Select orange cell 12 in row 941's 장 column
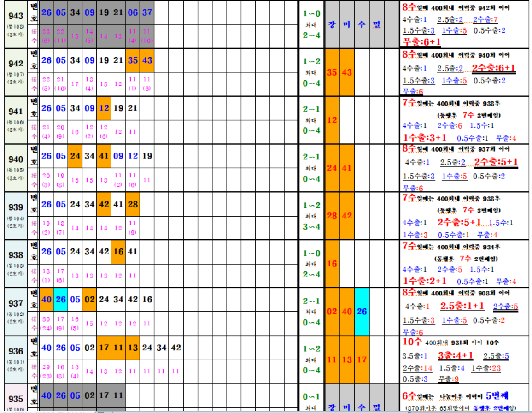532x413 pixels. (332, 120)
